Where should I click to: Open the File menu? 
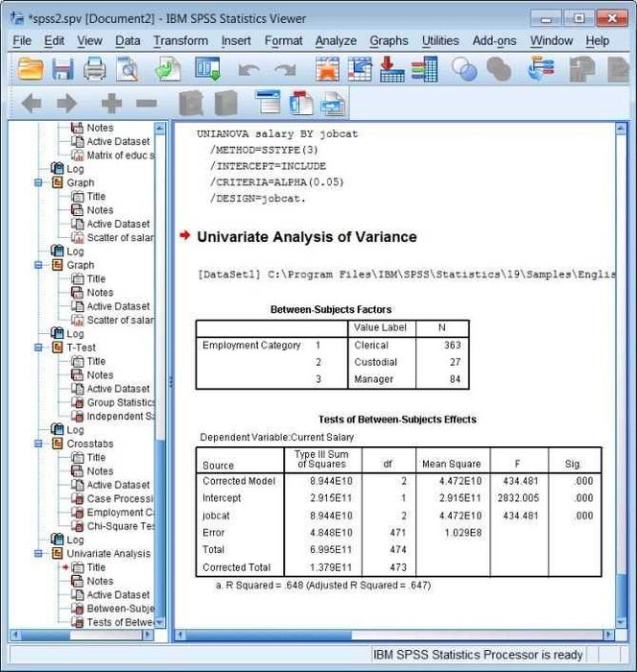pyautogui.click(x=22, y=40)
